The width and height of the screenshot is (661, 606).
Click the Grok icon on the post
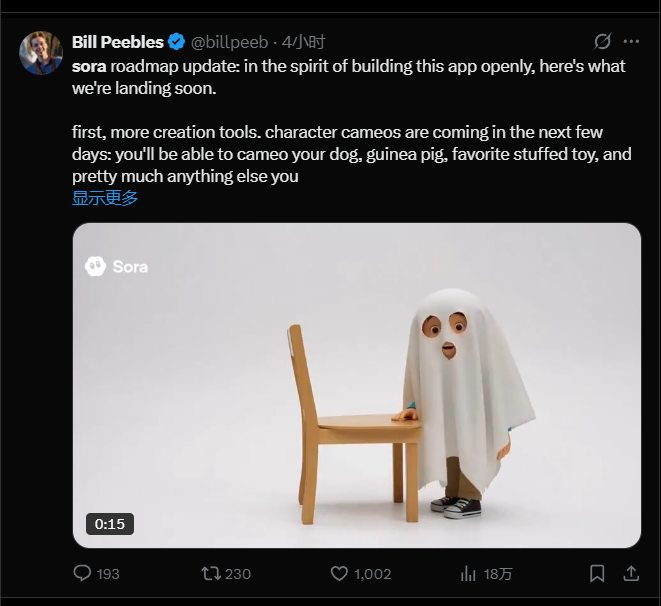point(602,42)
